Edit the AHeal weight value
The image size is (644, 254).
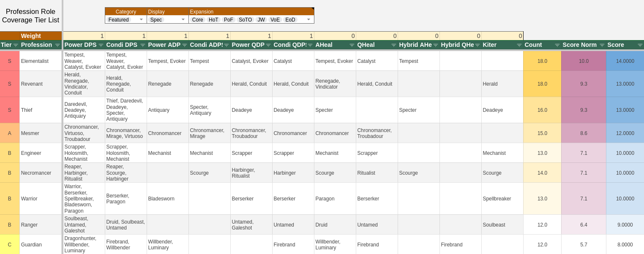(x=335, y=36)
